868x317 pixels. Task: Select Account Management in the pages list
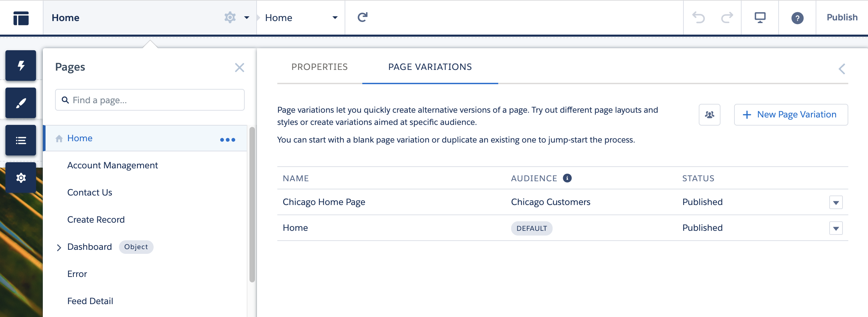(112, 165)
